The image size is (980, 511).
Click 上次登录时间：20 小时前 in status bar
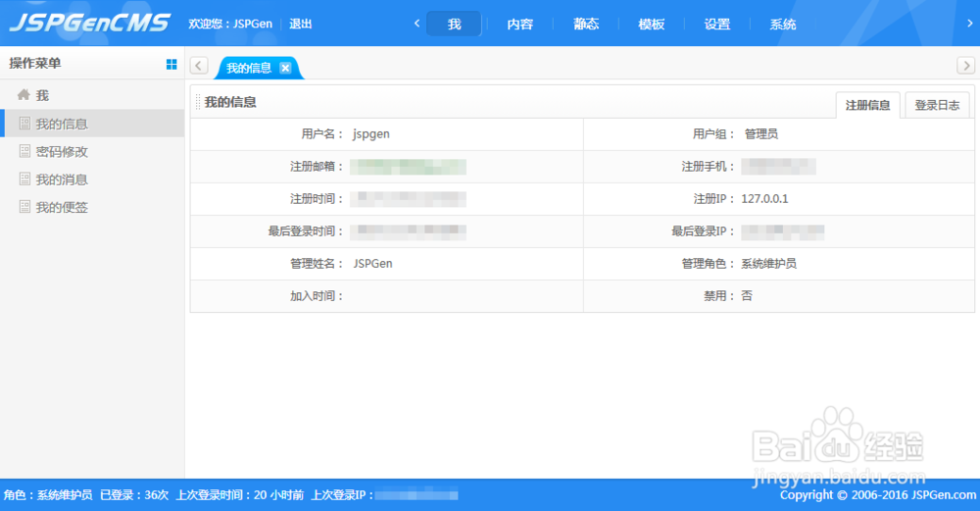point(240,494)
